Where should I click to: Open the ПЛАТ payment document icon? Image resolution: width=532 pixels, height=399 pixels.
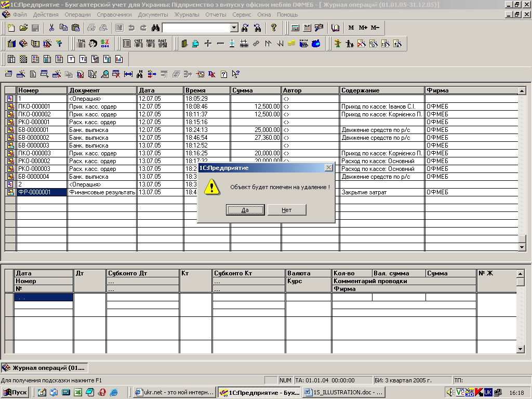click(x=163, y=44)
